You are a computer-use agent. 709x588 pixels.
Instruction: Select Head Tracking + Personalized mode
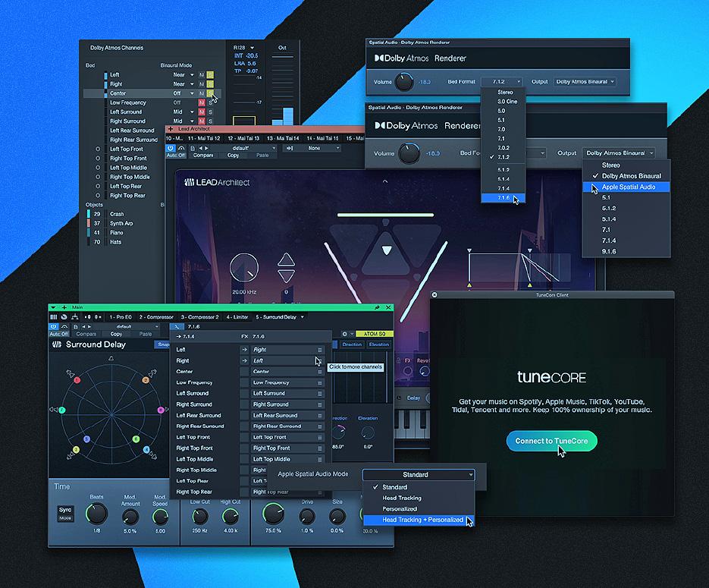coord(419,520)
